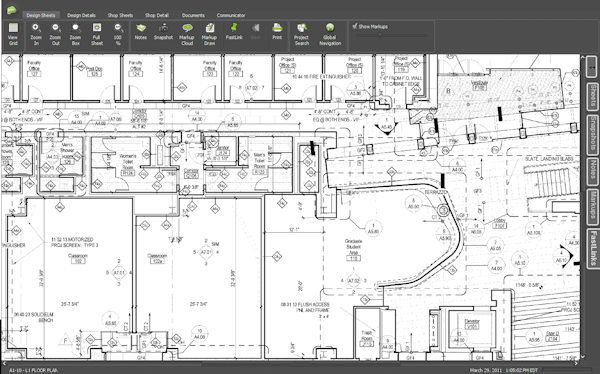Click the View Grid icon
The height and width of the screenshot is (374, 600).
[13, 34]
